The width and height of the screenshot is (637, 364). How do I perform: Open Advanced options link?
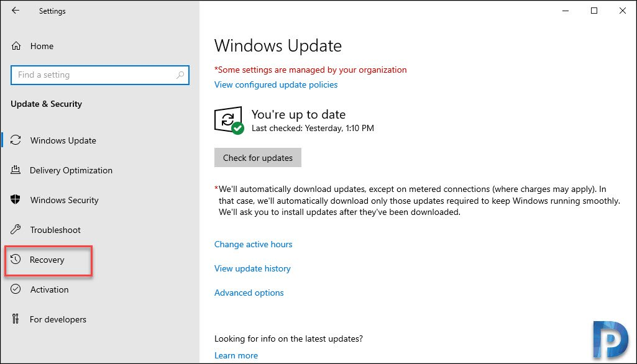click(x=249, y=293)
